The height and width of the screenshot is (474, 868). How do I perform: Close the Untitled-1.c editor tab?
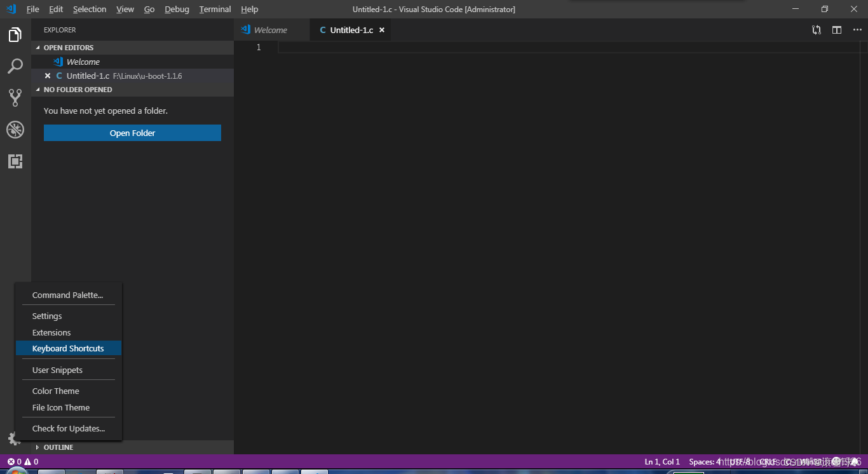coord(382,30)
